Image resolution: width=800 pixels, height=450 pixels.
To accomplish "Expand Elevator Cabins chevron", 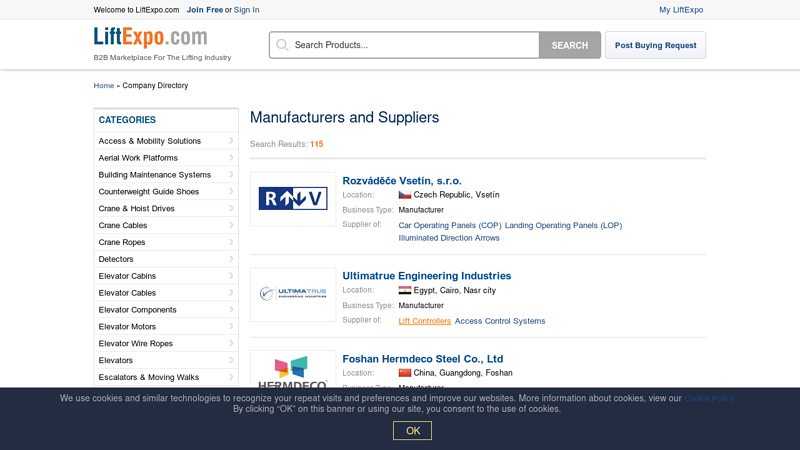I will [x=231, y=276].
